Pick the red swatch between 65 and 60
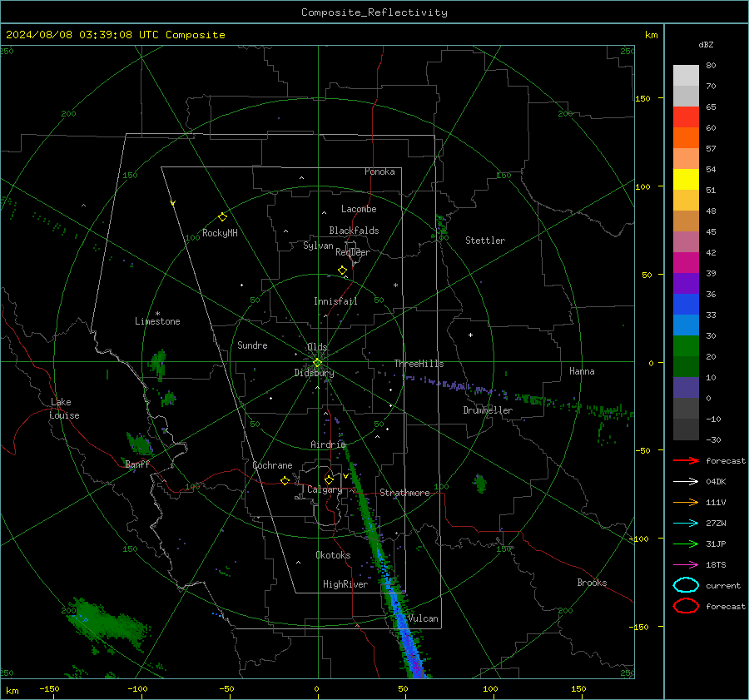 [x=686, y=117]
